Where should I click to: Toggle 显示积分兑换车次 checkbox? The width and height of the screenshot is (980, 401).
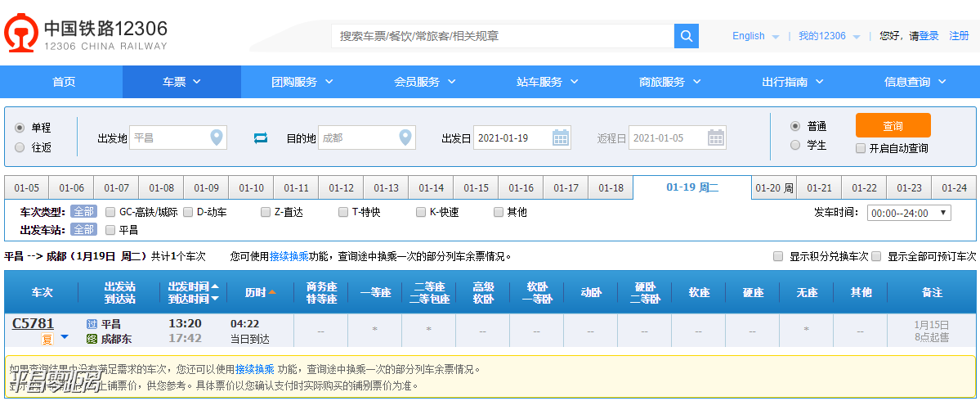pyautogui.click(x=778, y=256)
